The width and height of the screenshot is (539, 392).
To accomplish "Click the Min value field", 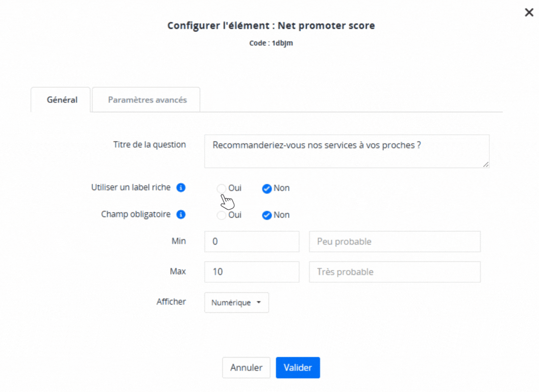I will click(x=251, y=242).
